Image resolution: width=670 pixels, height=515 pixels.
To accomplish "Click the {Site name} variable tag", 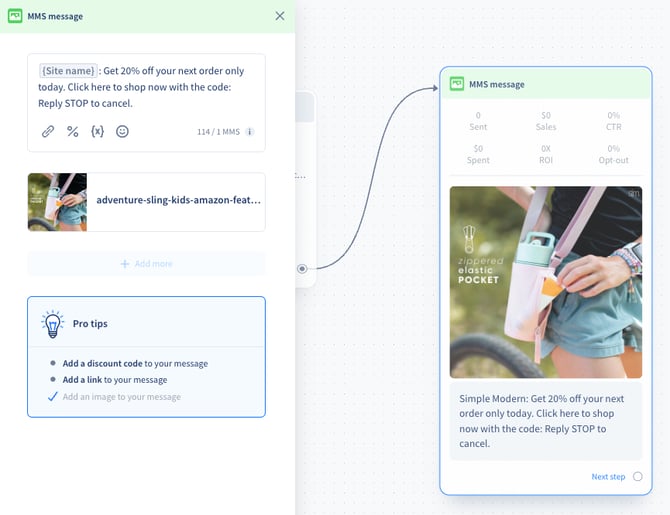I will (x=68, y=71).
